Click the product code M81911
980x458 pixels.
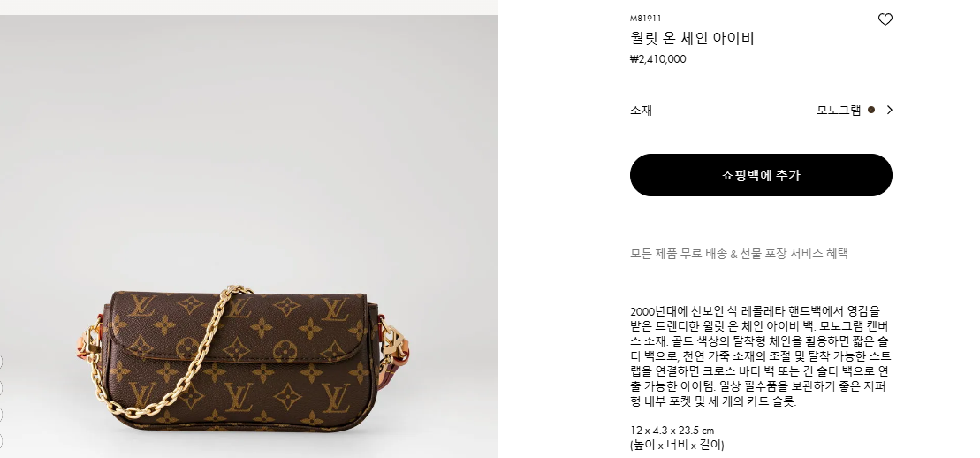pyautogui.click(x=646, y=19)
